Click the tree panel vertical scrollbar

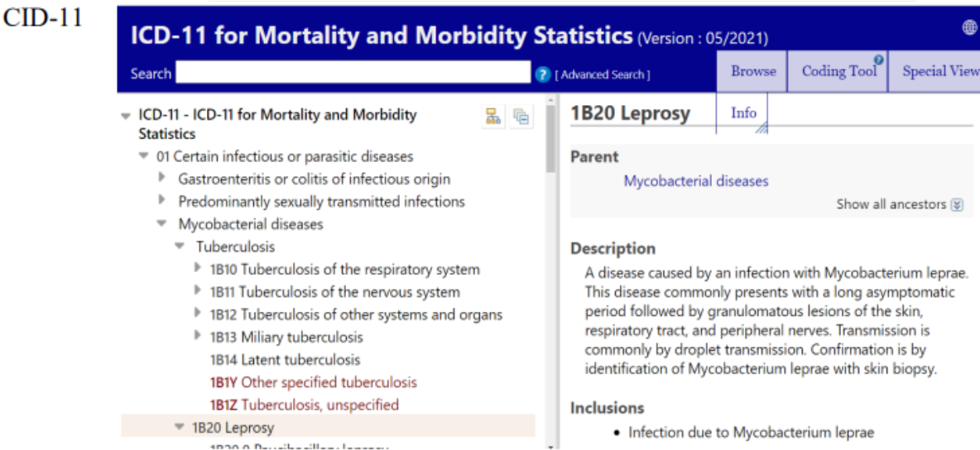(x=550, y=248)
